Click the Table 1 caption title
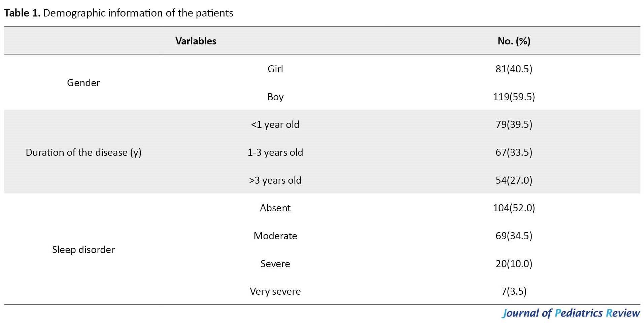 118,13
